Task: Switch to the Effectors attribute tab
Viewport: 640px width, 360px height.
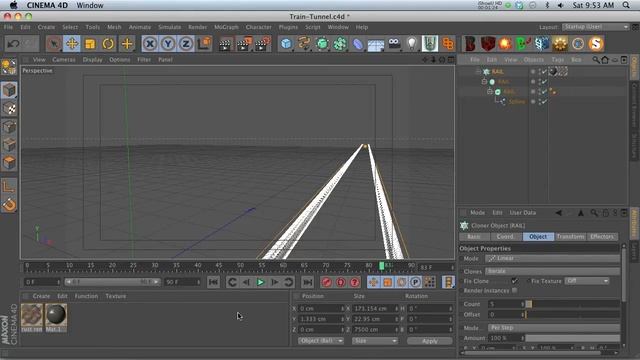Action: tap(602, 237)
